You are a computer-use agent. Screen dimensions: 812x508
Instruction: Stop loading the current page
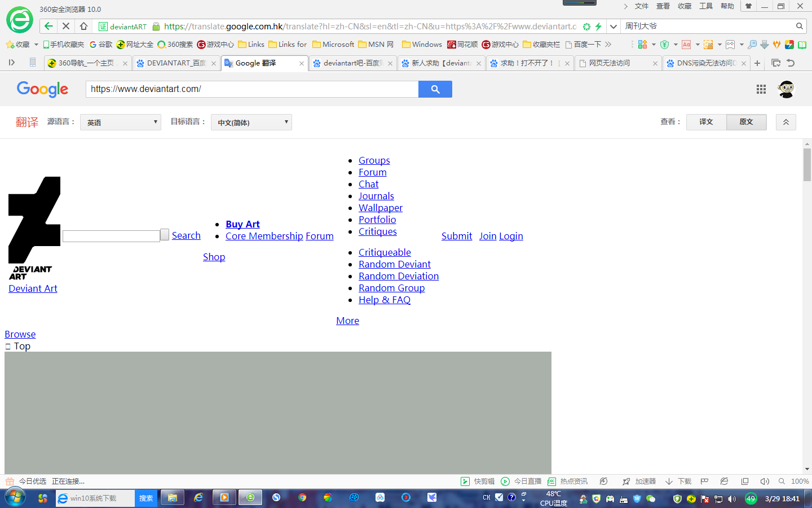coord(66,26)
